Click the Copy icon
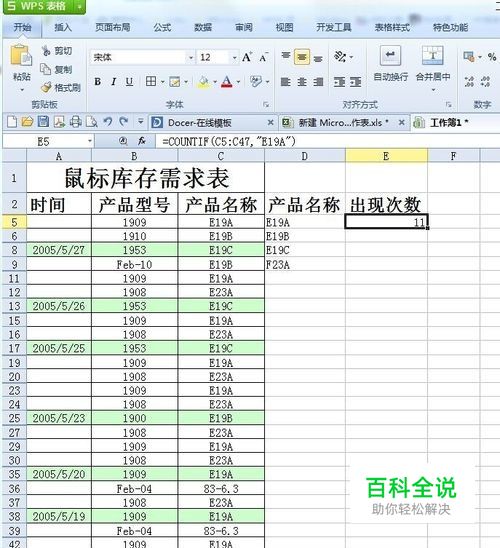The height and width of the screenshot is (548, 500). tap(46, 69)
